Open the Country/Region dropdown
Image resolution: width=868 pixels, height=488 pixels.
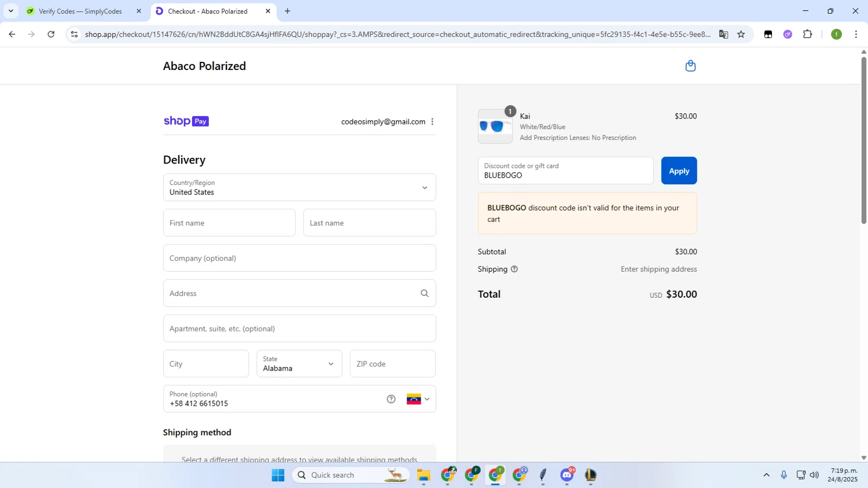point(299,187)
